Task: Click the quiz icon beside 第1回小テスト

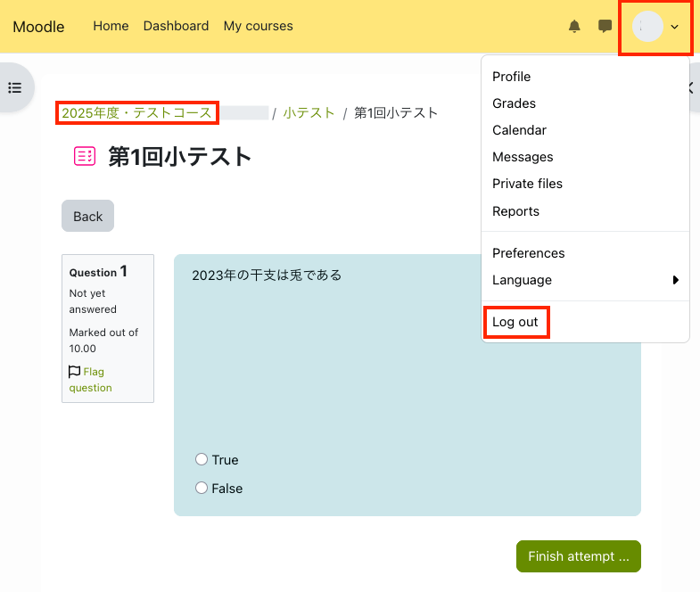Action: tap(85, 157)
